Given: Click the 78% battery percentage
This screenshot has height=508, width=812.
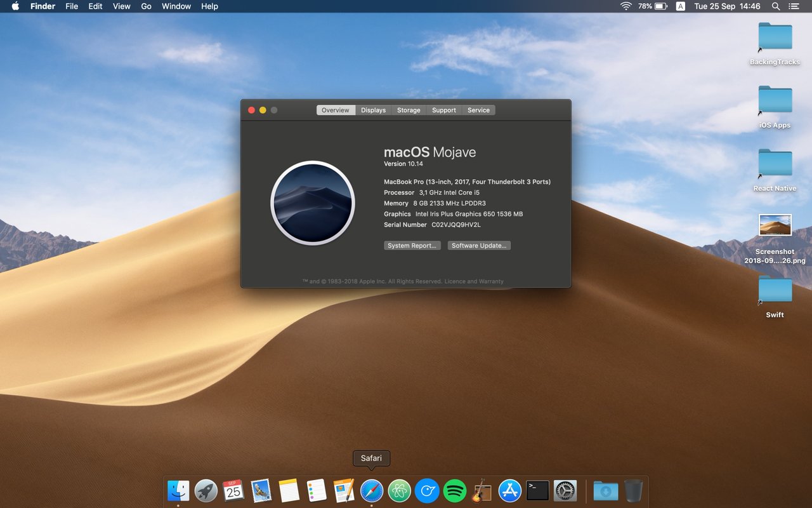Looking at the screenshot, I should coord(645,6).
